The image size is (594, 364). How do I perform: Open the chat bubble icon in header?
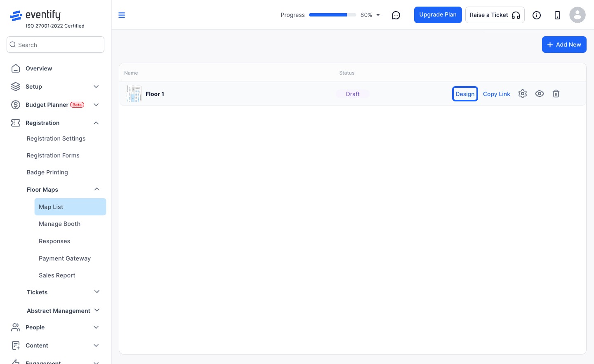coord(396,15)
